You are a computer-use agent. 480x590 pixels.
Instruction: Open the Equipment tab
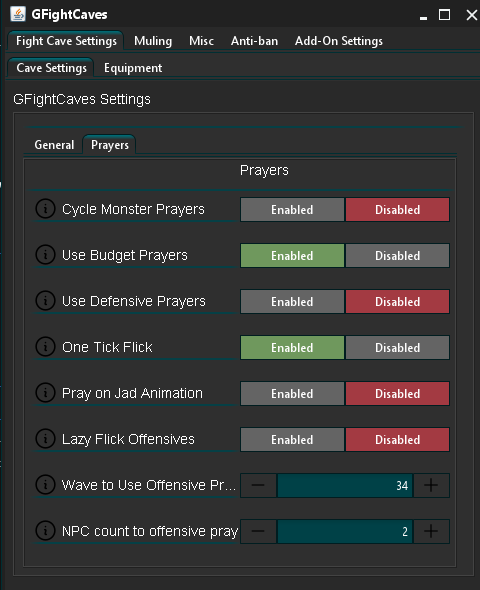[133, 68]
